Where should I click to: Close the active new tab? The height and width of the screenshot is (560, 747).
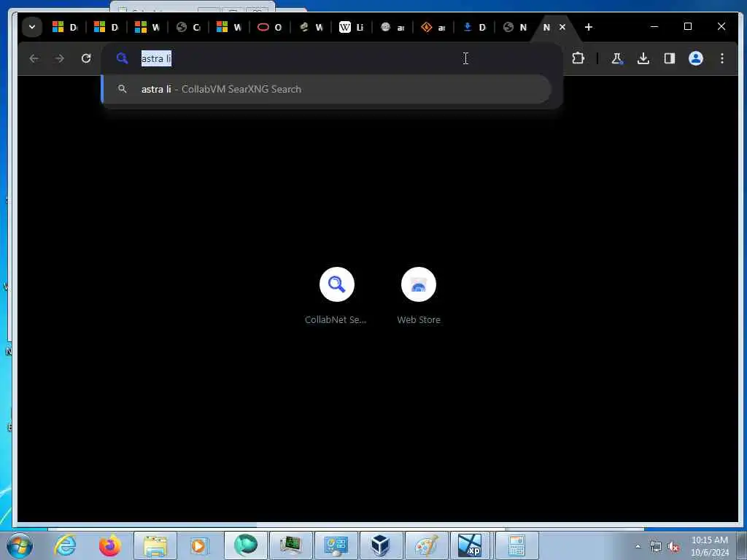pos(562,27)
